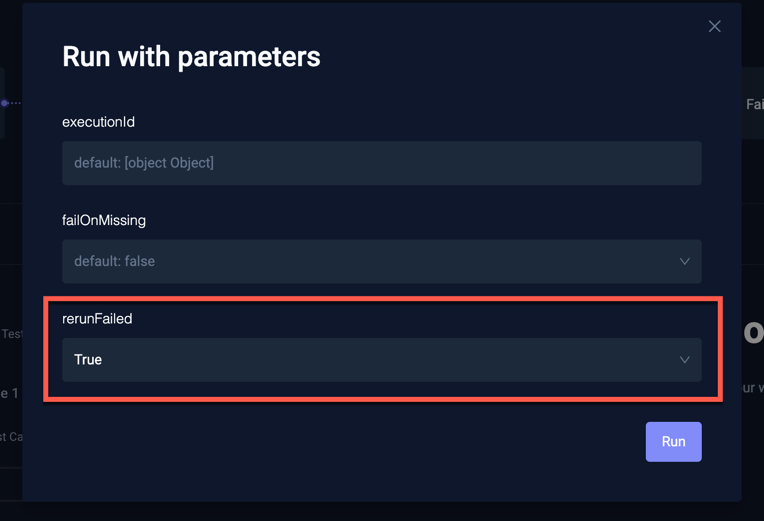Screen dimensions: 764x521
Task: Select the 'True' value text in rerunFailed
Action: tap(88, 360)
